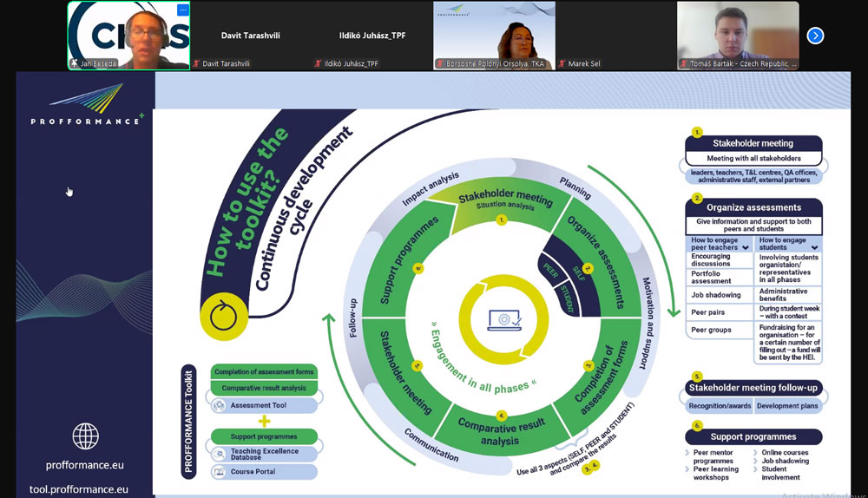Click the Teaching Excellence Database magnifier icon
The image size is (868, 498).
pos(219,452)
